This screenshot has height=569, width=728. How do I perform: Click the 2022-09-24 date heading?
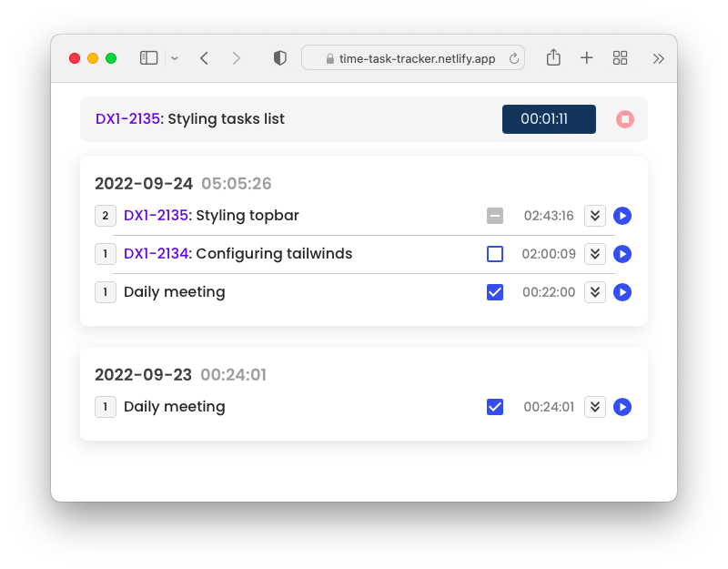click(x=144, y=184)
